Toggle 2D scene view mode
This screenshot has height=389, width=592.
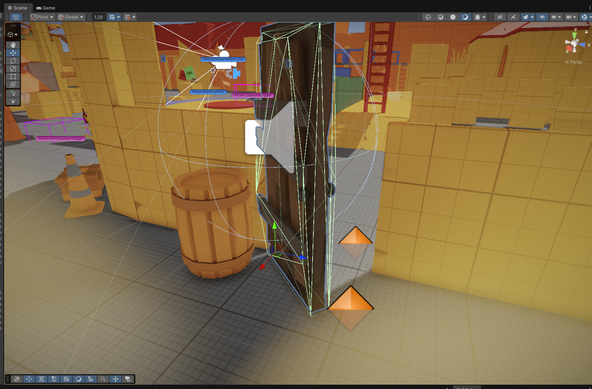pos(500,17)
